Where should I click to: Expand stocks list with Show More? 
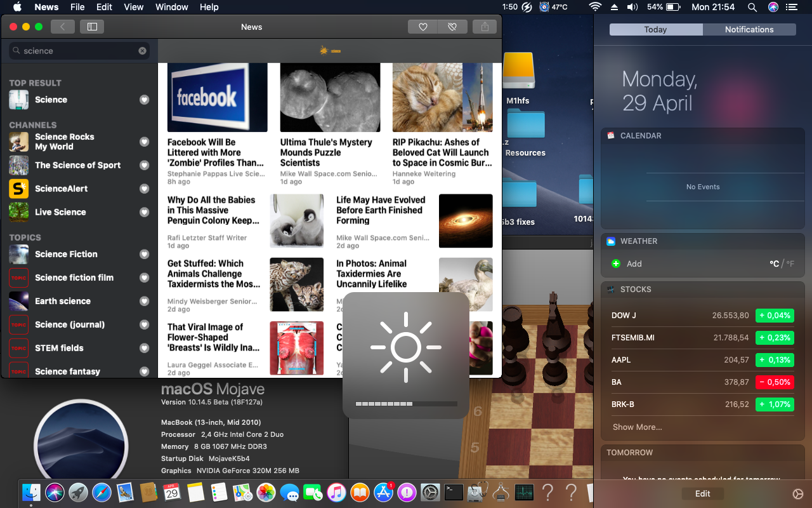637,427
